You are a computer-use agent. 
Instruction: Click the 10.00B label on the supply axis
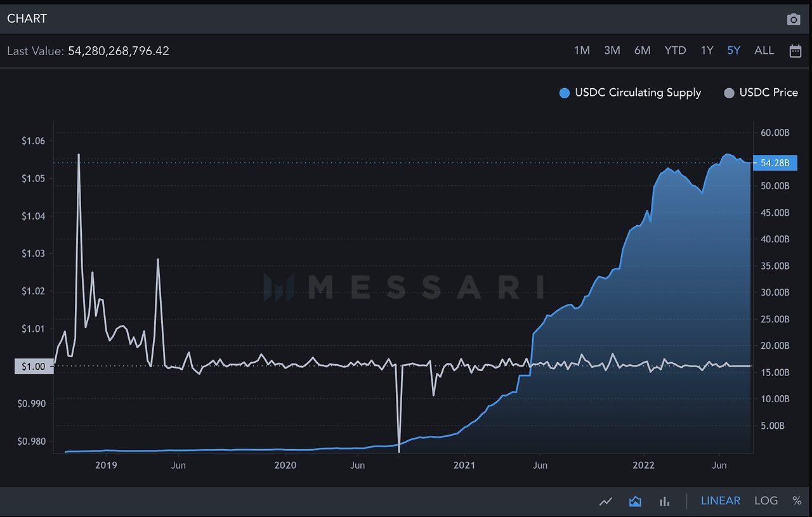pyautogui.click(x=775, y=399)
